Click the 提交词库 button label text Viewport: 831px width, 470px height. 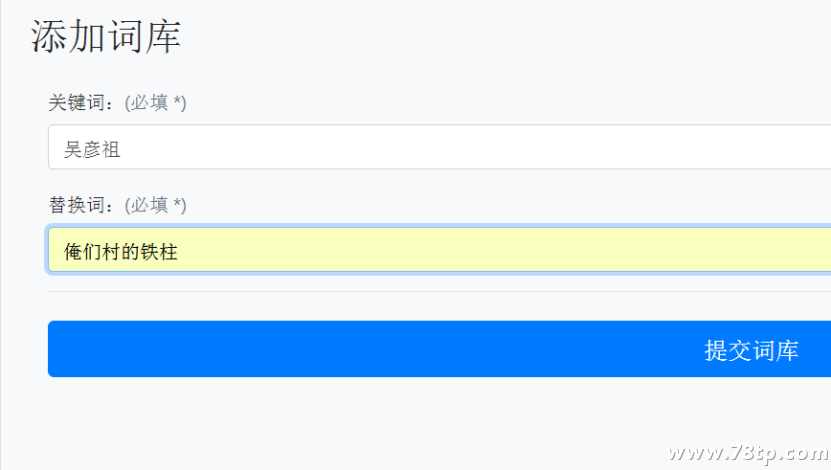pyautogui.click(x=752, y=351)
